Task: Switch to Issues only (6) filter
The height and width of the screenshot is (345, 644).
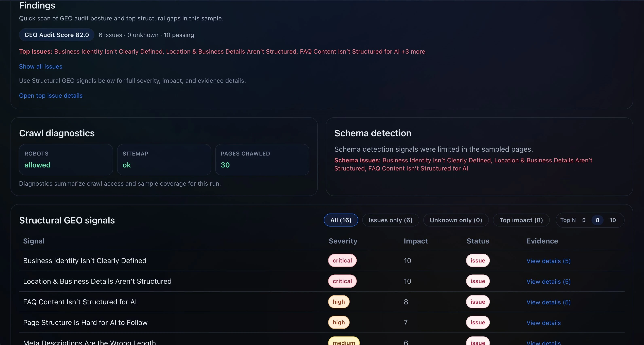Action: click(390, 220)
